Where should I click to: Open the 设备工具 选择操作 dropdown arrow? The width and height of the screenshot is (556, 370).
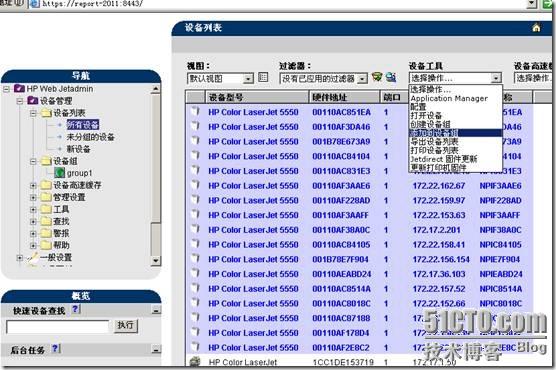496,78
